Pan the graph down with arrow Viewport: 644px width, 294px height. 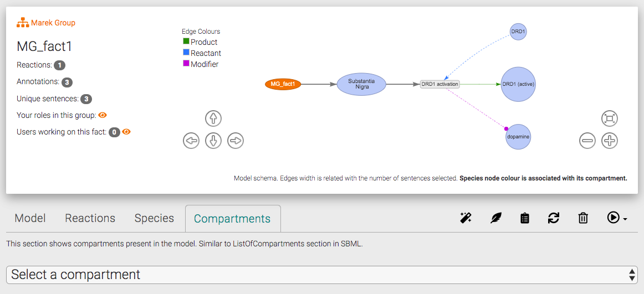pos(213,141)
